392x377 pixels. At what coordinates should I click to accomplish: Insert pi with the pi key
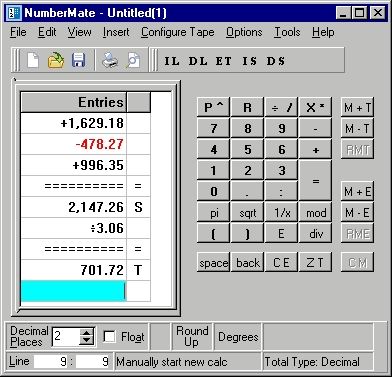213,212
